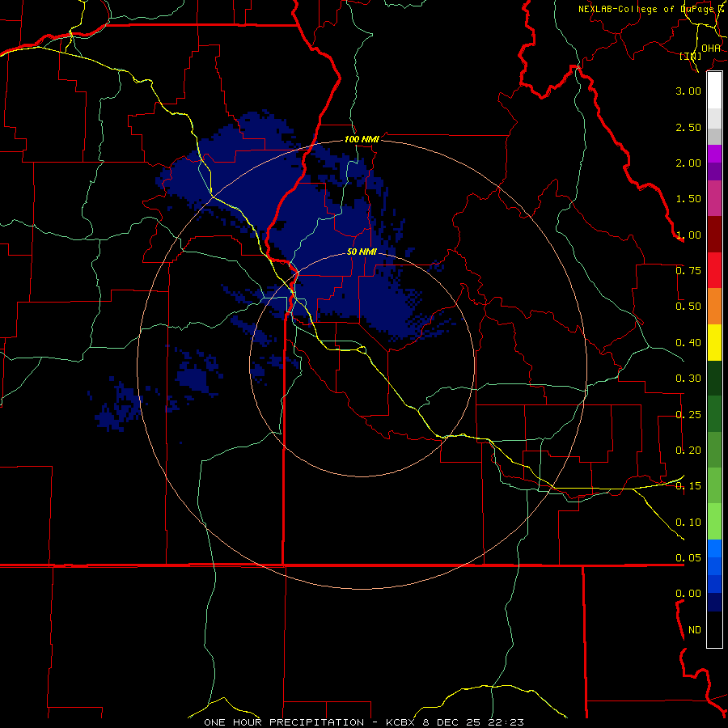Click the 0.10 legend value
This screenshot has width=728, height=728.
(x=688, y=523)
